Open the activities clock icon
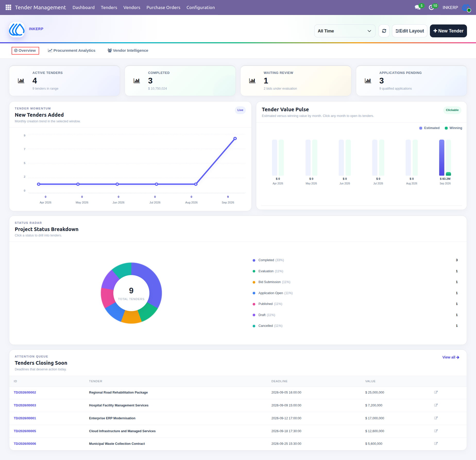The image size is (476, 460). 431,7
